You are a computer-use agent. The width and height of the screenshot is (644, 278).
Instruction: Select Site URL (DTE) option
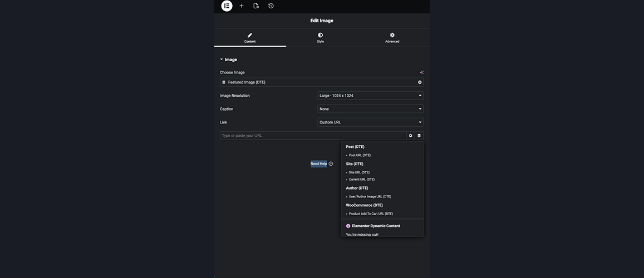pos(359,172)
